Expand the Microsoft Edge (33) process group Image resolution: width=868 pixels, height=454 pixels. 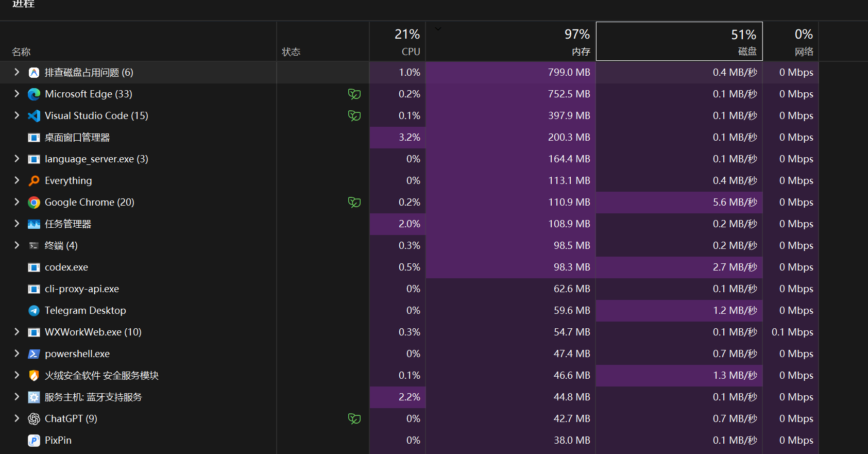[16, 94]
